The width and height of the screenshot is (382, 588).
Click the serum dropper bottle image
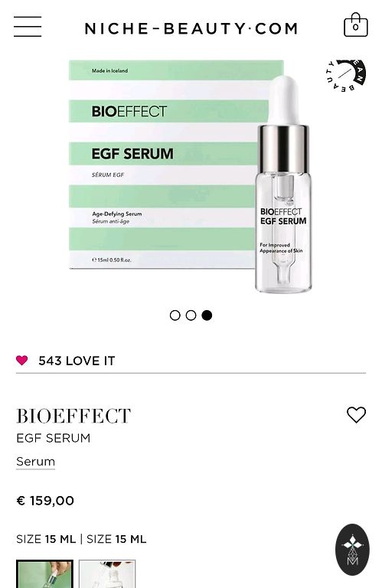tap(284, 184)
